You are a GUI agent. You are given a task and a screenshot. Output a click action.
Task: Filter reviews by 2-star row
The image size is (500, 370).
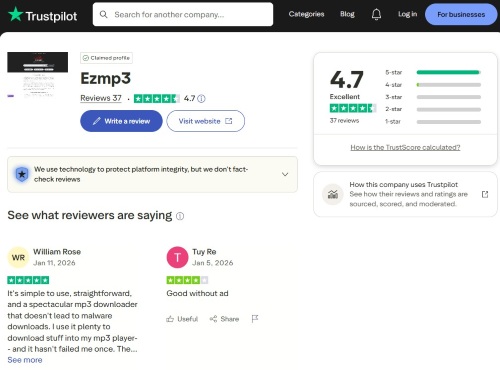point(433,109)
